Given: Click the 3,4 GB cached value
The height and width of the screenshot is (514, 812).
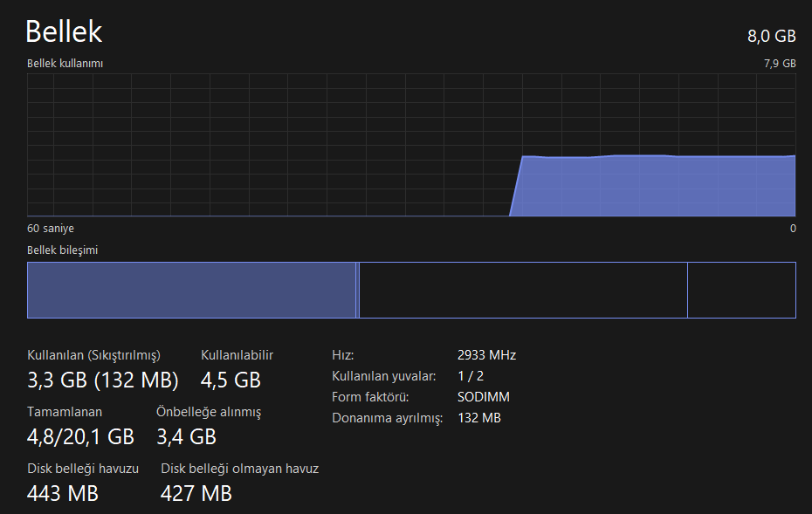Looking at the screenshot, I should (186, 437).
